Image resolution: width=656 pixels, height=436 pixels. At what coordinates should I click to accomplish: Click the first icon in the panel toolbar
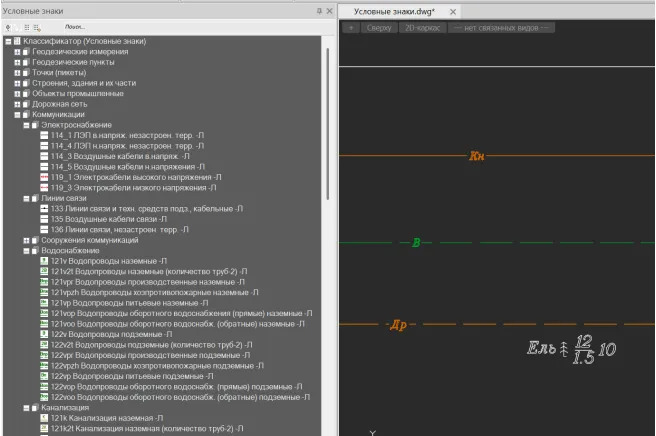pyautogui.click(x=10, y=27)
